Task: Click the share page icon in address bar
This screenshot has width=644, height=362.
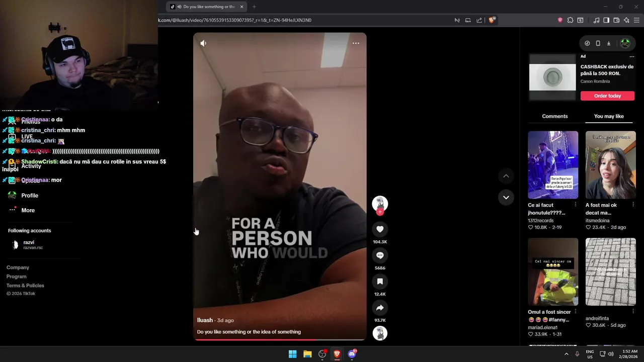Action: tap(479, 20)
